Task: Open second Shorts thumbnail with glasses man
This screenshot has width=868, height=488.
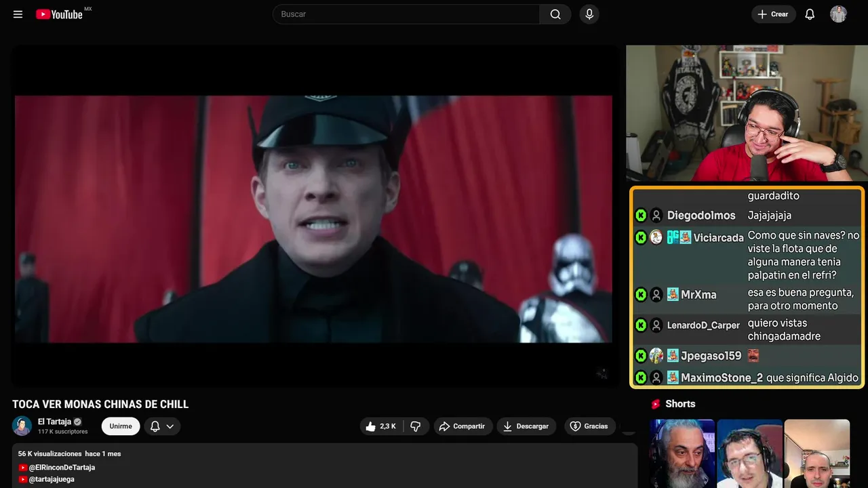Action: (x=749, y=453)
